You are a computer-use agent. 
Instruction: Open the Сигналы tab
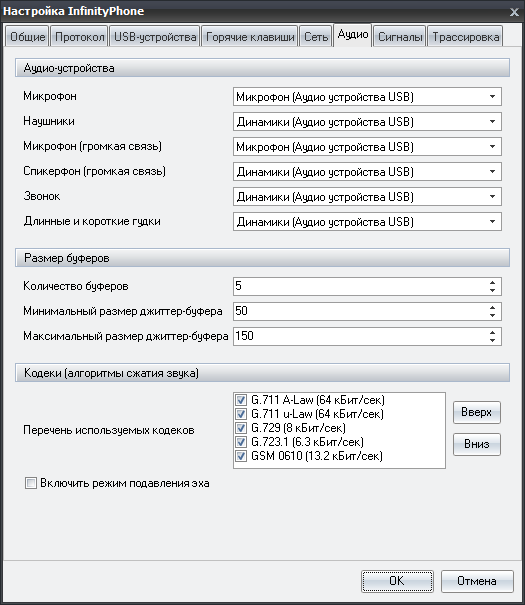pos(400,37)
